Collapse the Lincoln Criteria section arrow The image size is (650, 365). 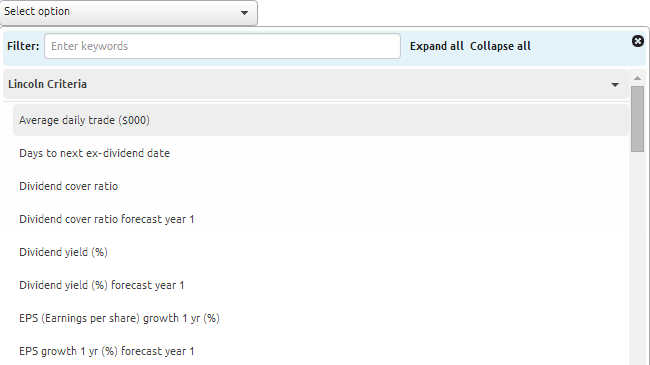click(x=615, y=85)
